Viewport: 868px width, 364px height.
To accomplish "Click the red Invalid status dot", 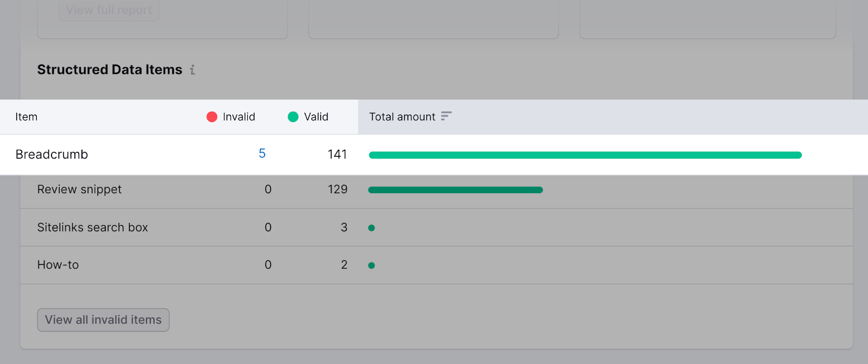I will 212,117.
